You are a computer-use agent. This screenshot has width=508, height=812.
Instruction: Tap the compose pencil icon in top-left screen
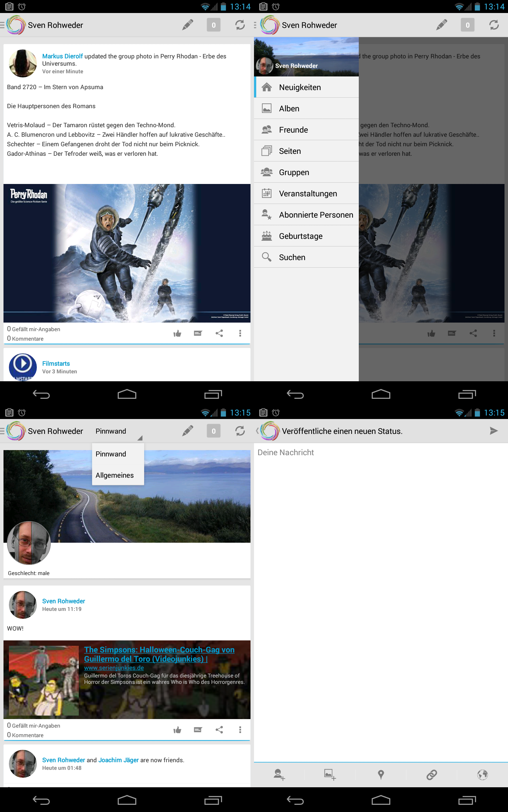pyautogui.click(x=187, y=25)
